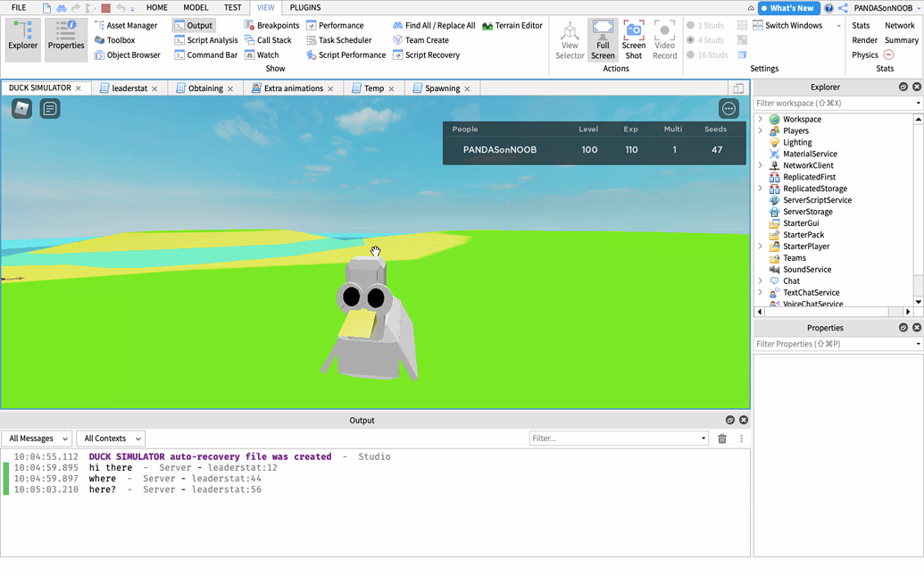Viewport: 924px width, 577px height.
Task: Toggle the Output window button
Action: pyautogui.click(x=194, y=25)
